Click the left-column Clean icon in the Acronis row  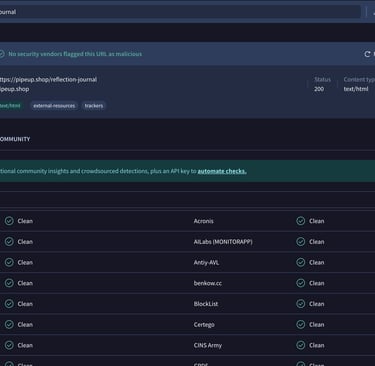[x=9, y=221]
